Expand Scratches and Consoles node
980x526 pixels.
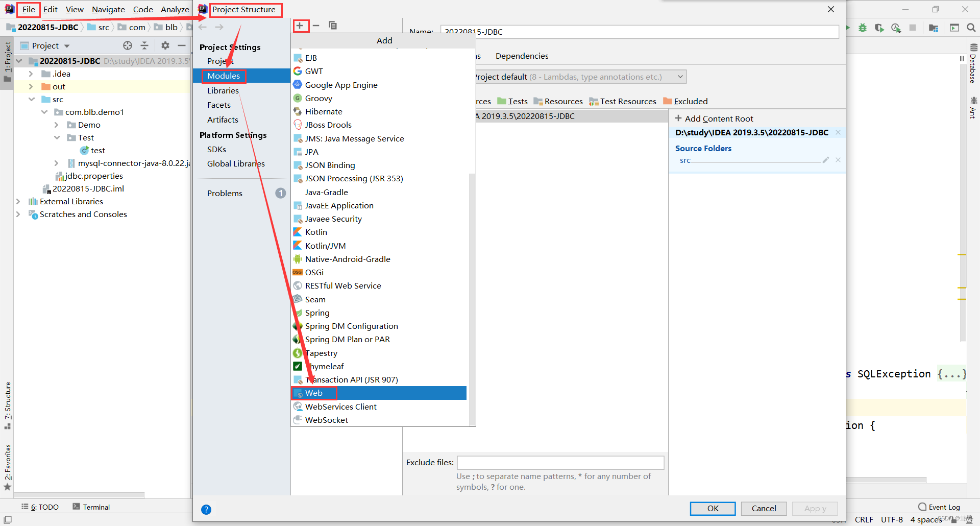coord(18,214)
